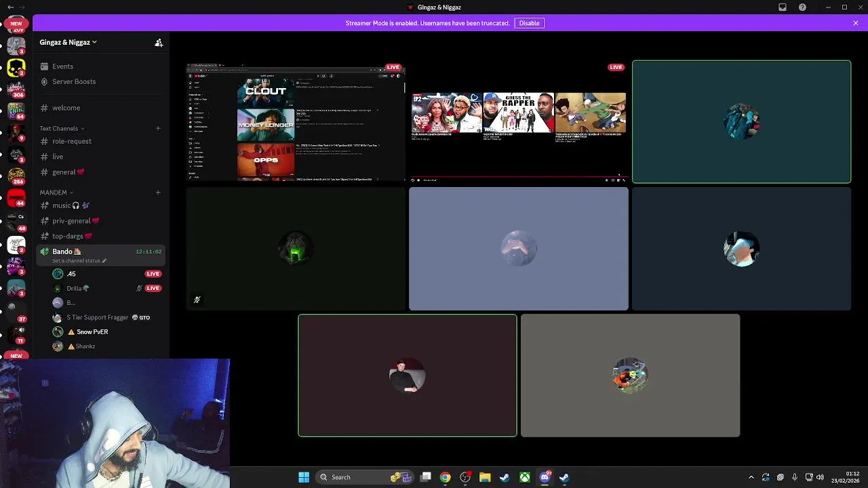868x488 pixels.
Task: Open the live stream showing Guess the Rapper
Action: click(x=519, y=123)
